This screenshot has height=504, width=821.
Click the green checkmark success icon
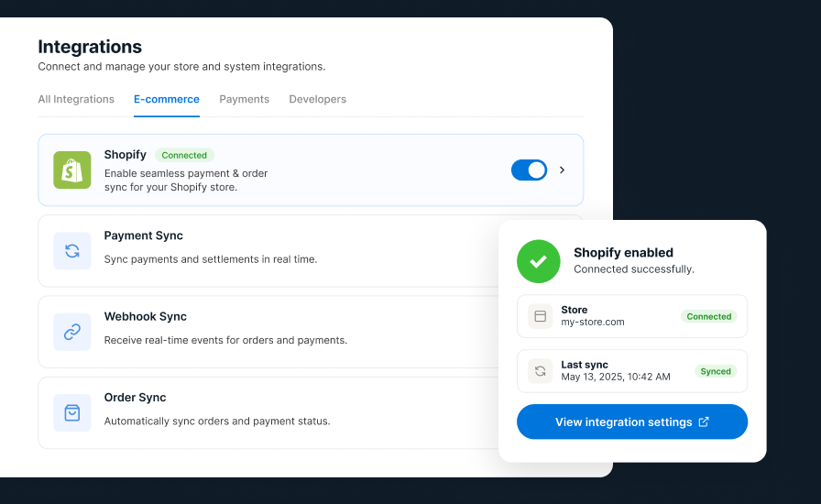(x=538, y=261)
